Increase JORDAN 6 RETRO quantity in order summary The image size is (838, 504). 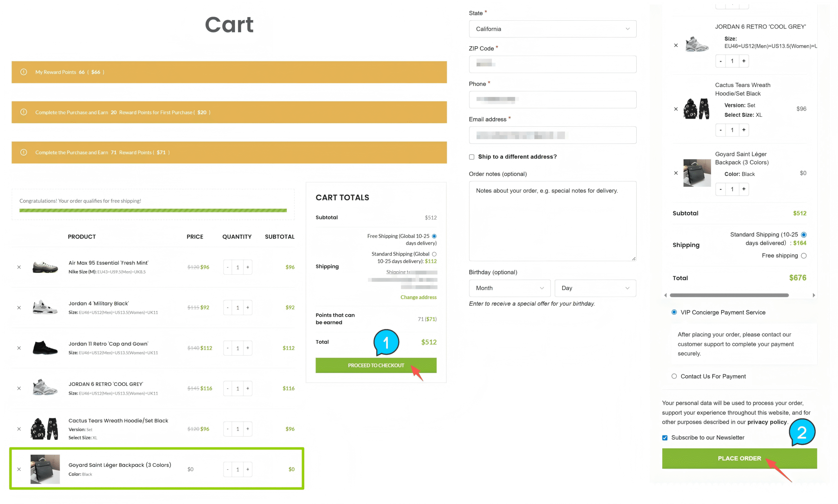[744, 61]
